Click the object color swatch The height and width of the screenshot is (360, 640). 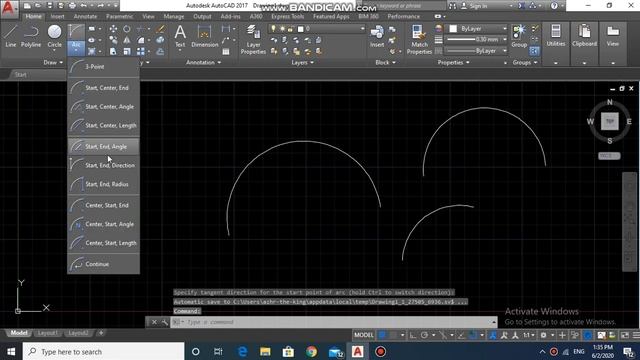[x=453, y=29]
